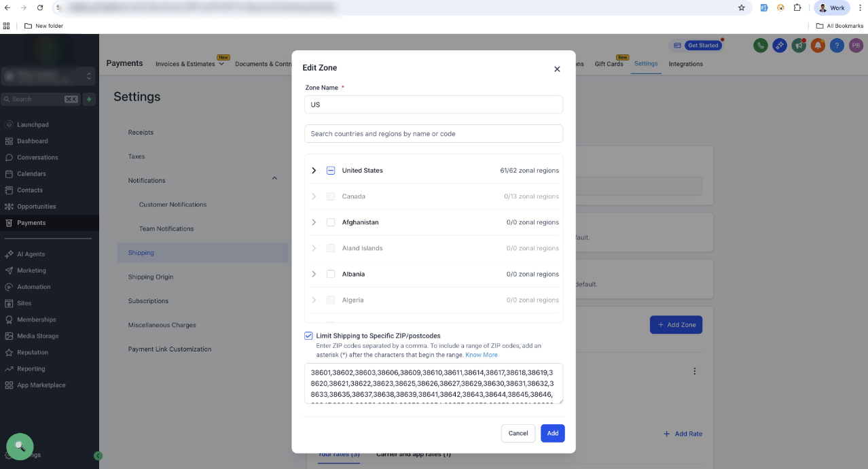This screenshot has height=469, width=868.
Task: Edit the Zone Name field
Action: [x=433, y=105]
